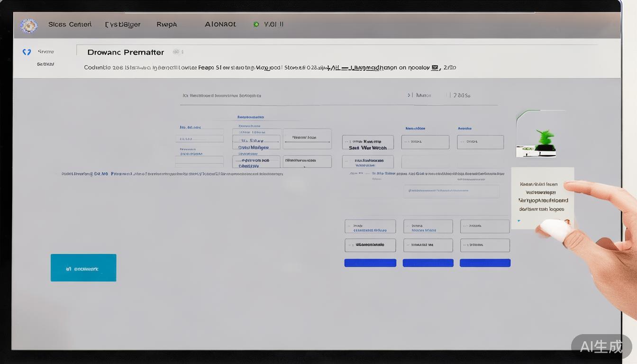This screenshot has width=637, height=364.
Task: Click the Sam War Wicoh field box
Action: click(368, 143)
